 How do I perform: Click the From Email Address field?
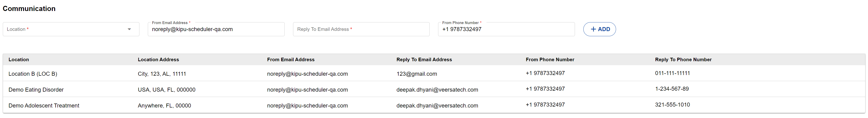click(x=216, y=29)
